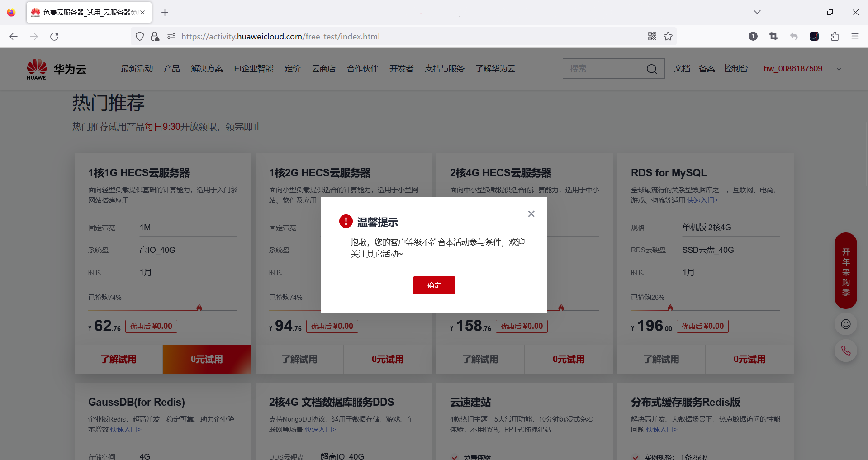The image size is (868, 460).
Task: Toggle tracking protection shield icon
Action: (x=139, y=36)
